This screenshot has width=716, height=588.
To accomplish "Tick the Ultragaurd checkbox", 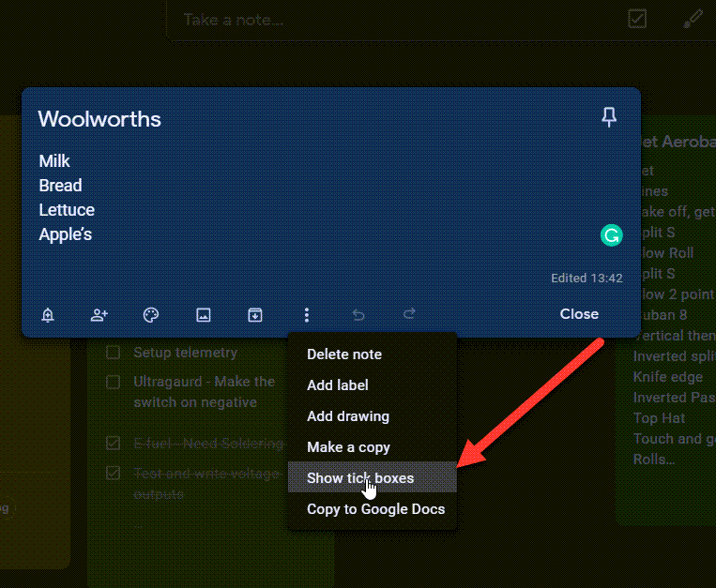I will 113,382.
